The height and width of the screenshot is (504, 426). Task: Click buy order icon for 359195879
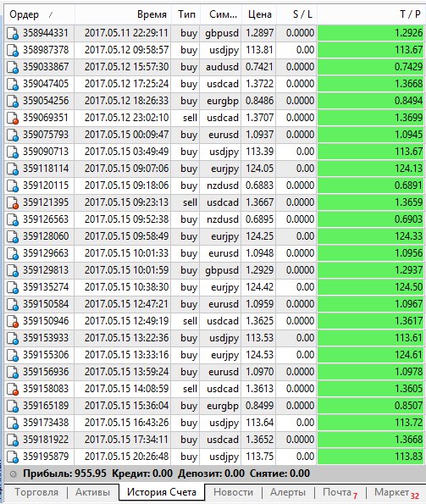tap(13, 457)
